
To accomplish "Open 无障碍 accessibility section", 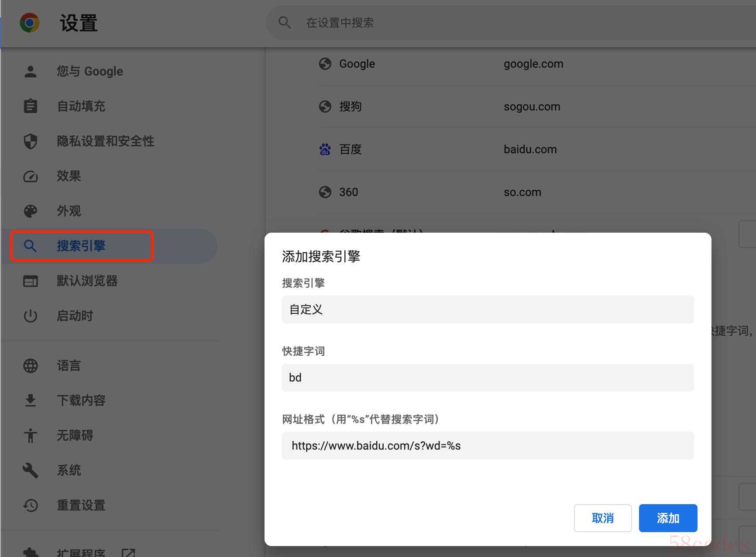I will (75, 435).
